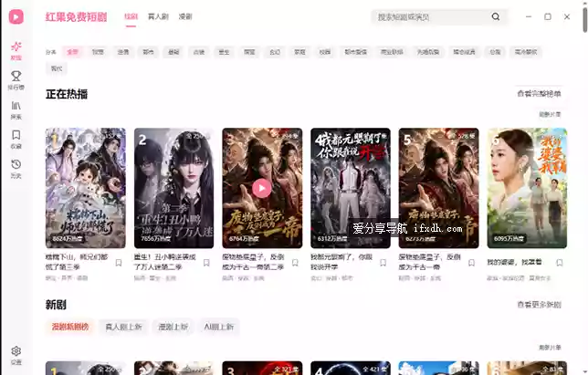The width and height of the screenshot is (588, 375).
Task: Play rank 3 drama with pink play button
Action: (262, 188)
